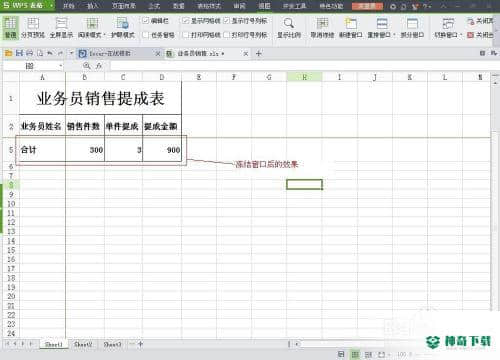
Task: Select cell D5 containing 900
Action: pos(162,150)
